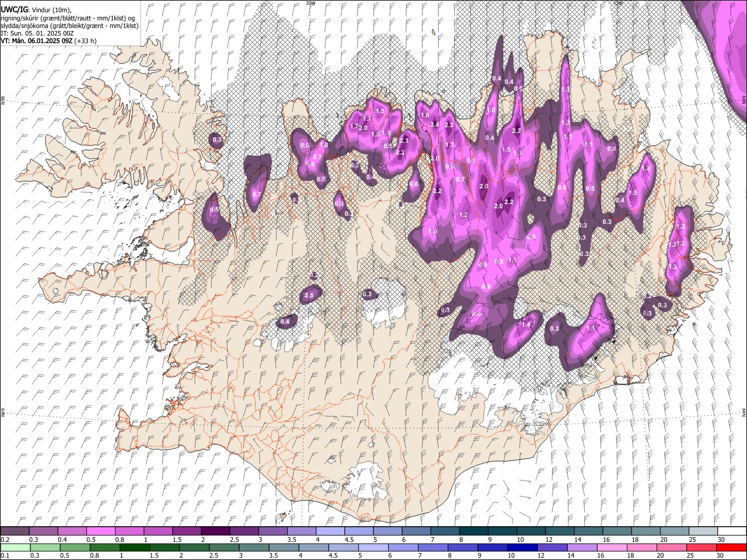Viewport: 747px width, 560px height.
Task: Click the pale periwinkle 4 swatch, upper legend row
Action: click(x=330, y=531)
